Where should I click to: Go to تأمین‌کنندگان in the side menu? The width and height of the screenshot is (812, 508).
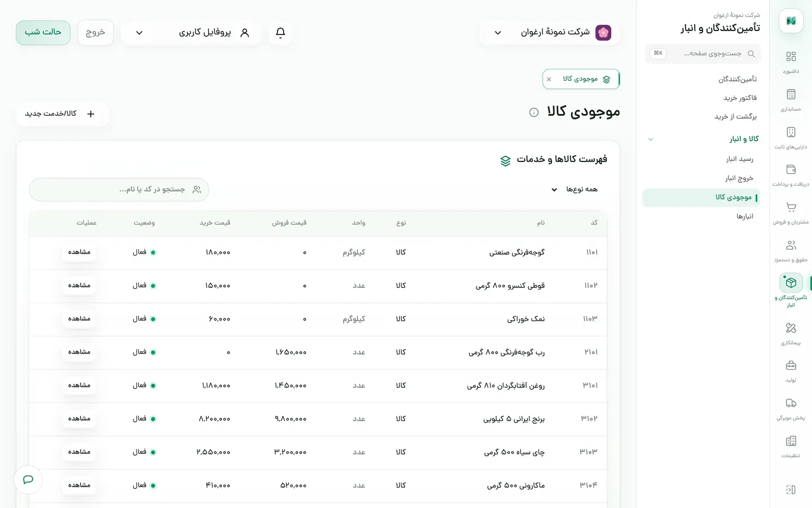[738, 79]
